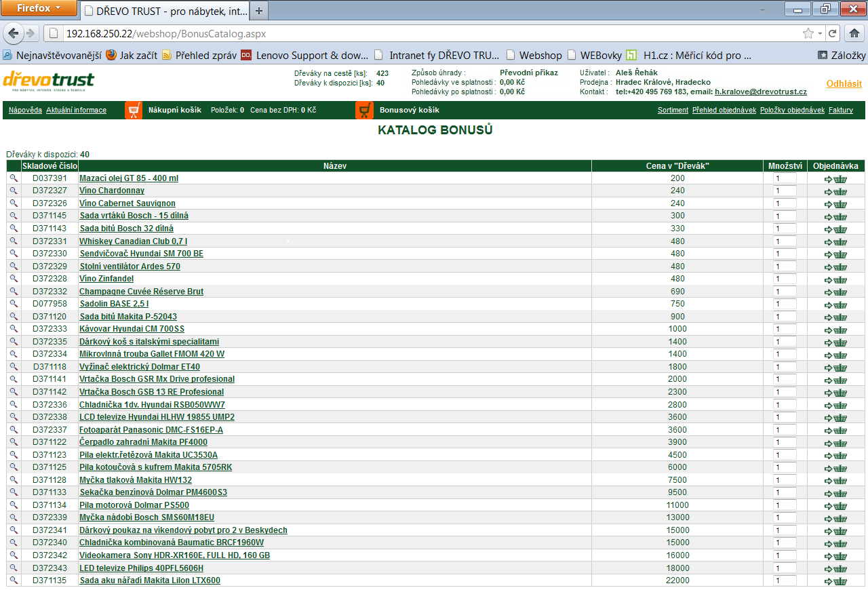Screen dimensions: 868x590
Task: Open Lenovo Support bookmark
Action: coord(304,56)
